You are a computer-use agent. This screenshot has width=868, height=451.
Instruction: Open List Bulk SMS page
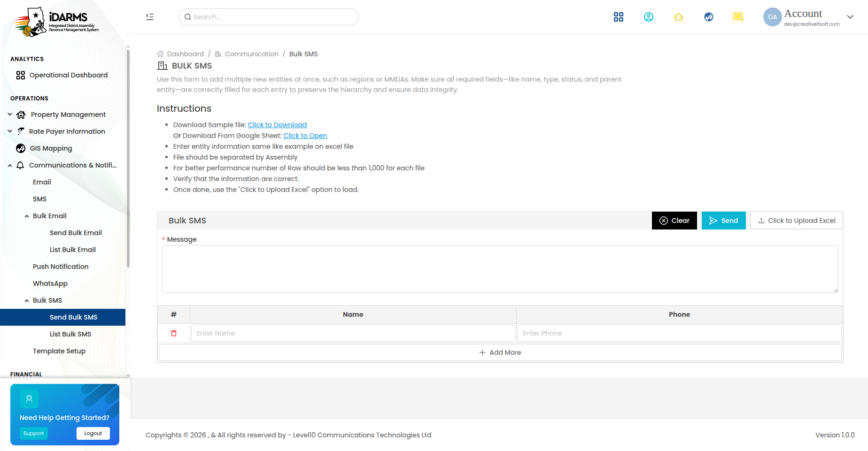70,334
